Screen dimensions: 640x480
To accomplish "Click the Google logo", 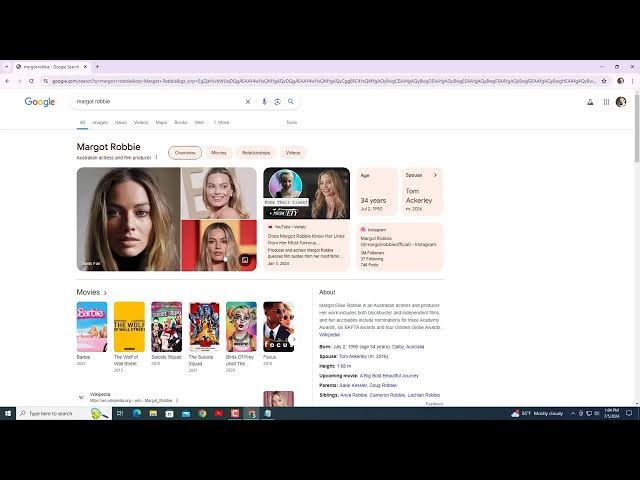I will point(40,102).
